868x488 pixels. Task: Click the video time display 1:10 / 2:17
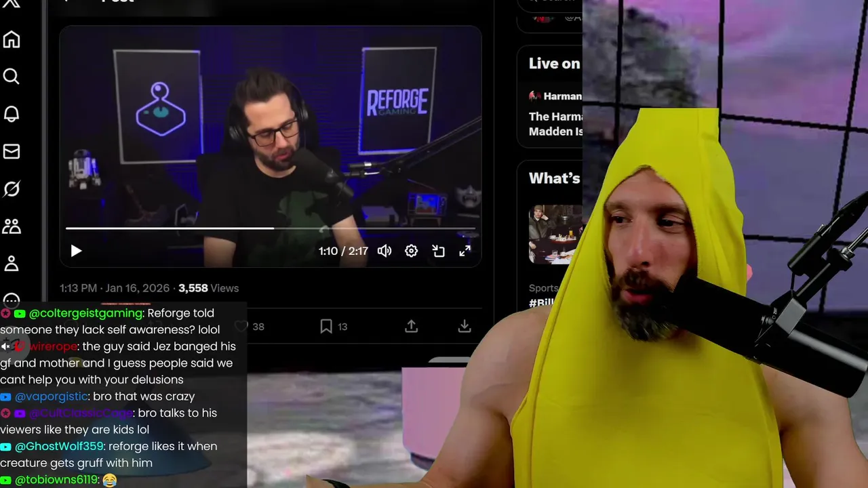click(x=343, y=251)
